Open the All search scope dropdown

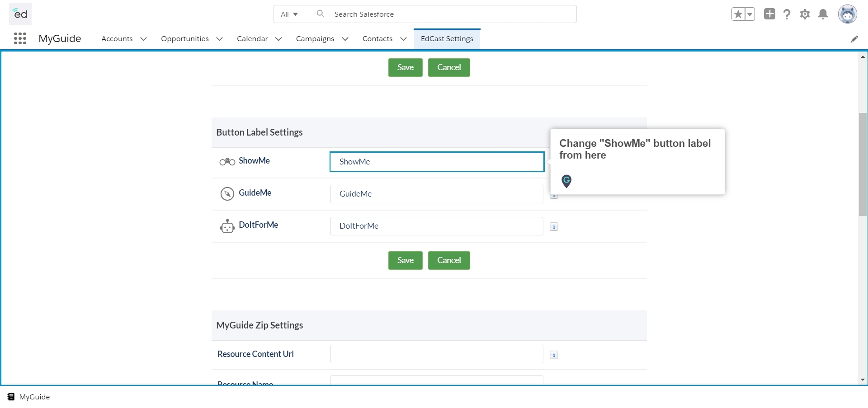289,14
